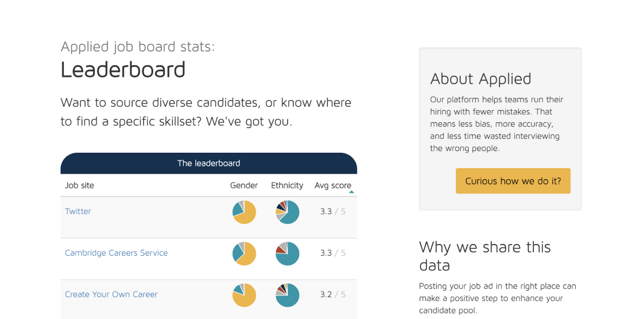
Task: Sort by the Gender column header
Action: coord(244,185)
